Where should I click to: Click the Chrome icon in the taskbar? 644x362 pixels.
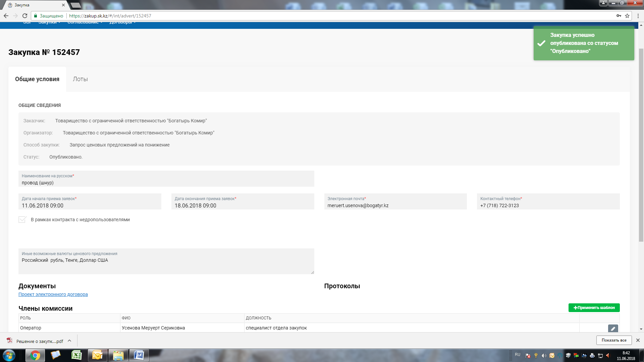coord(35,355)
